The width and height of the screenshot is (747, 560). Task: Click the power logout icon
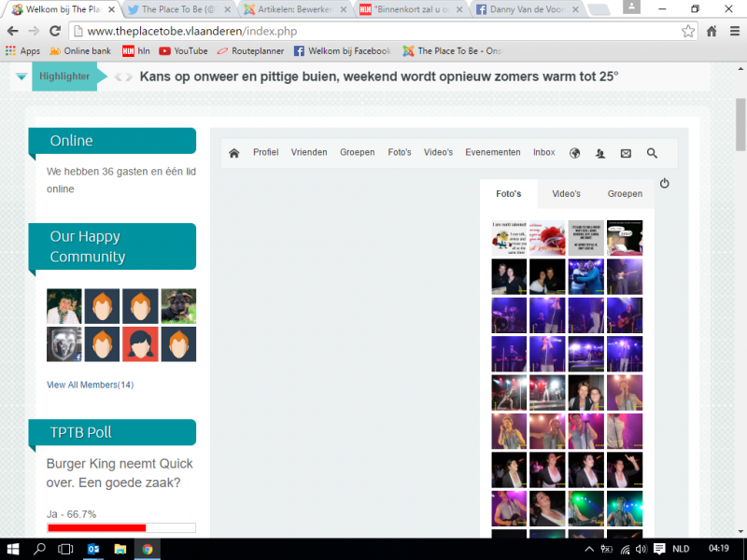click(665, 183)
